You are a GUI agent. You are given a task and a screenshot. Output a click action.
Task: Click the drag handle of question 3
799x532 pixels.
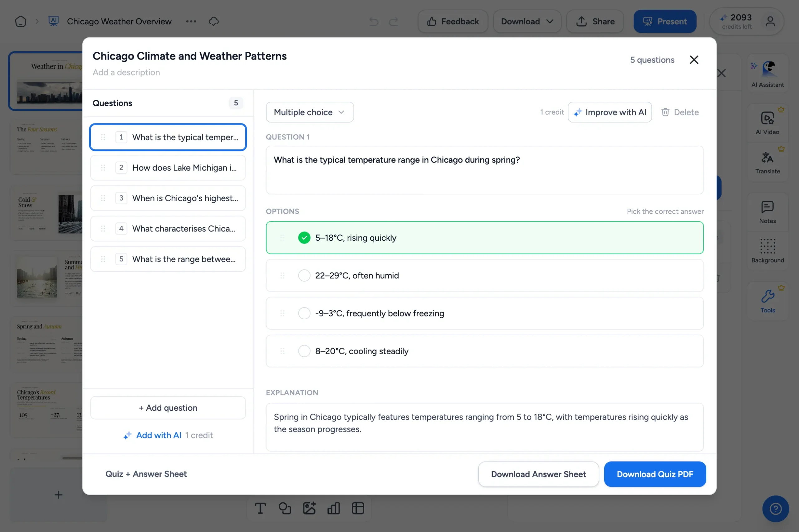pyautogui.click(x=103, y=198)
